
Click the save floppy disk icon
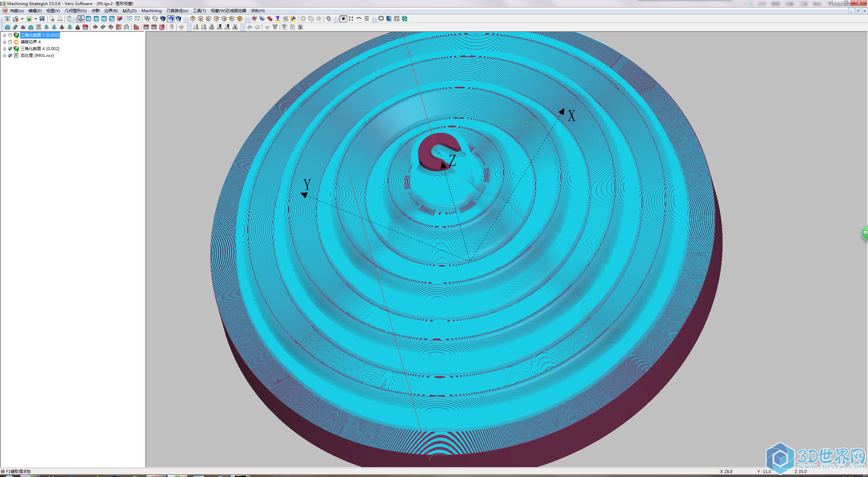[x=42, y=19]
